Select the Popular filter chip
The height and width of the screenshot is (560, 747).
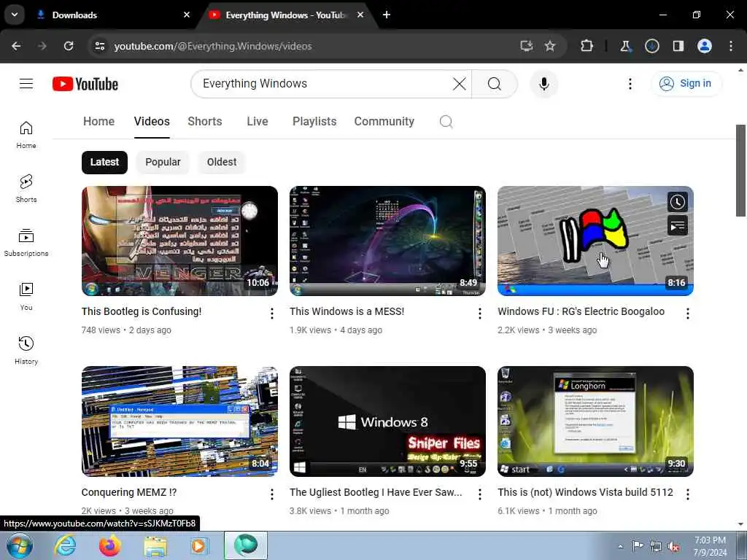point(163,163)
